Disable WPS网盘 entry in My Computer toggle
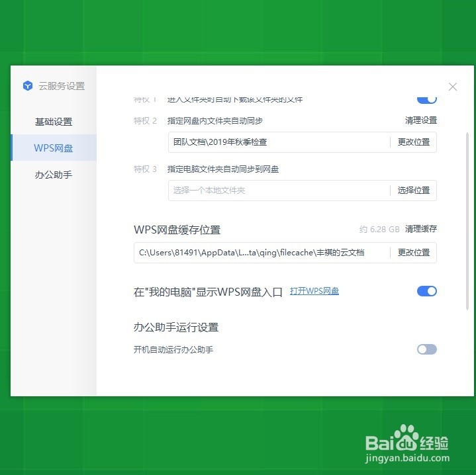 (426, 291)
